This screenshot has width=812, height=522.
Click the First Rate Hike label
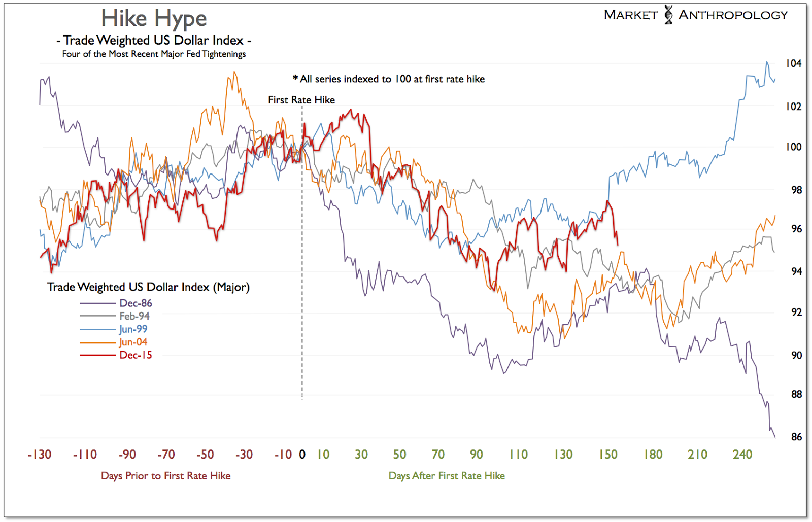301,100
